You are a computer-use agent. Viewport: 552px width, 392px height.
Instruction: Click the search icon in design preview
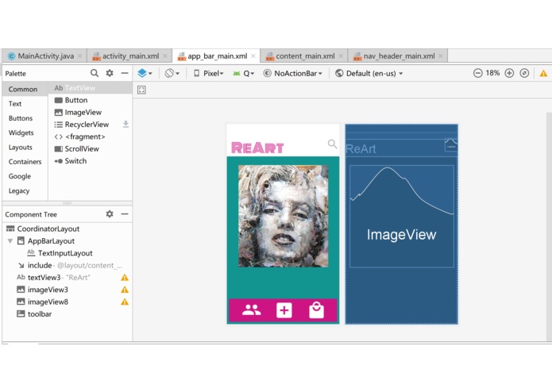(x=332, y=144)
